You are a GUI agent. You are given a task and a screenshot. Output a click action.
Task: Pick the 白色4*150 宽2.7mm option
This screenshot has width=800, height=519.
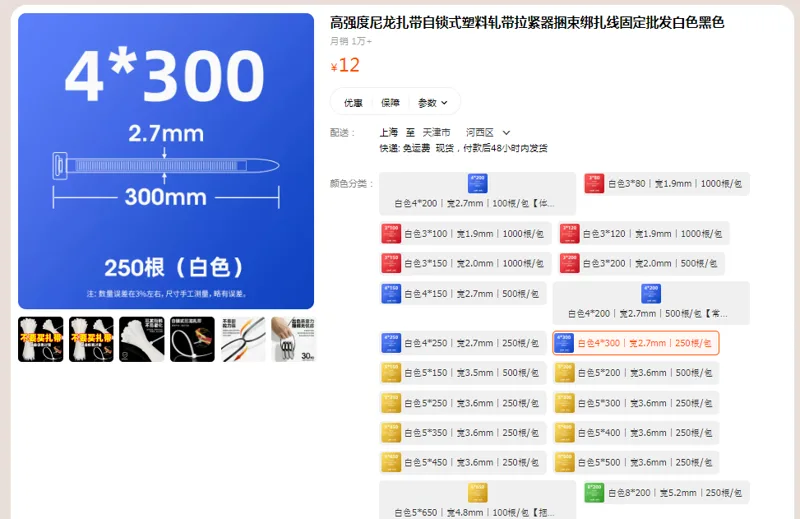[x=463, y=293]
